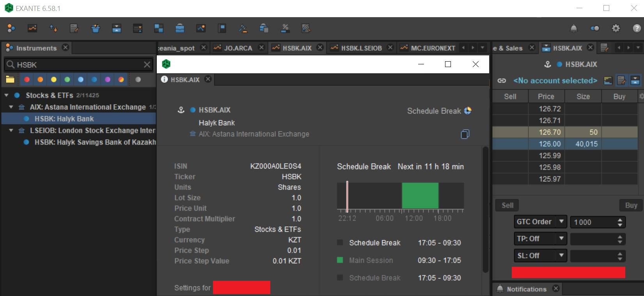Image resolution: width=644 pixels, height=296 pixels.
Task: Clear the HSBK search field
Action: pos(147,65)
